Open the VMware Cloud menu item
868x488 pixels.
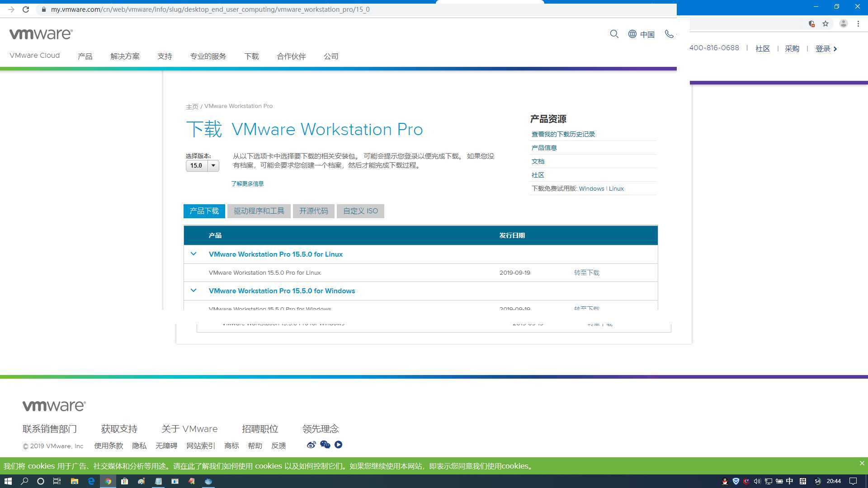35,56
